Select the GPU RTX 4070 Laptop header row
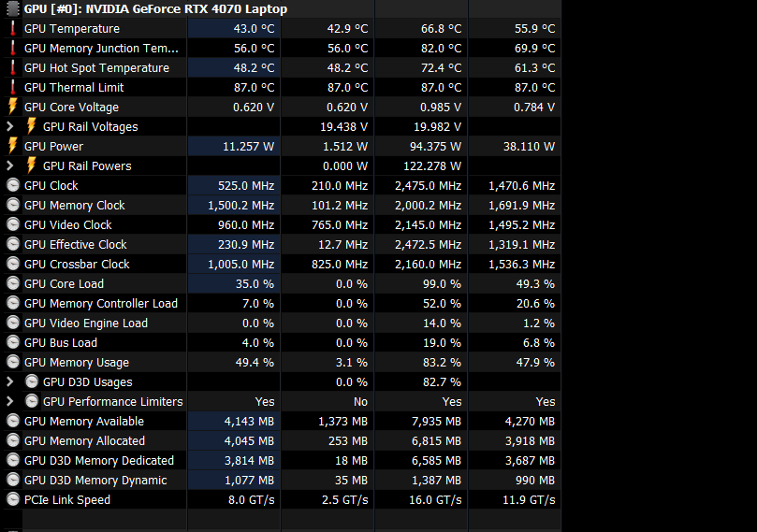 point(283,8)
